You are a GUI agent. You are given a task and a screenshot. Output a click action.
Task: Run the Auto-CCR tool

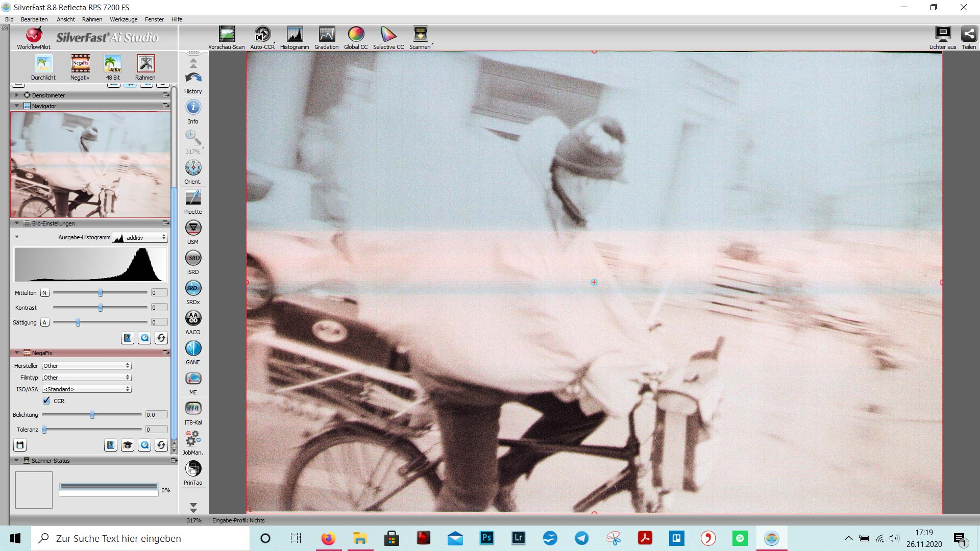tap(262, 38)
